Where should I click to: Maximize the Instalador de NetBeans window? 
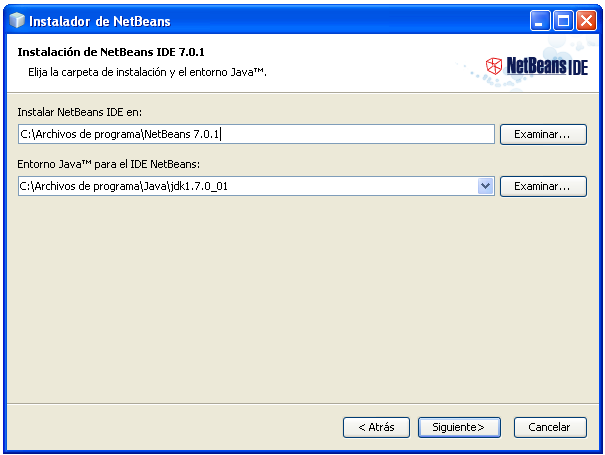click(563, 20)
